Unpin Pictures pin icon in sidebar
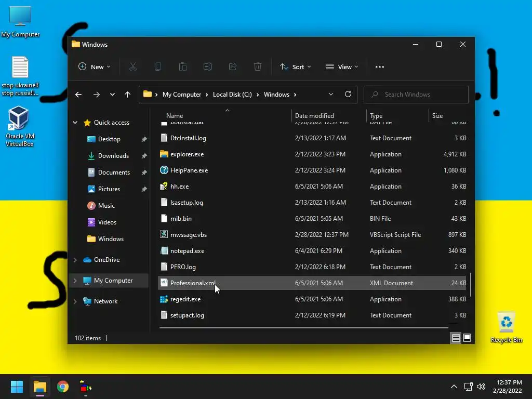532x399 pixels. (144, 189)
